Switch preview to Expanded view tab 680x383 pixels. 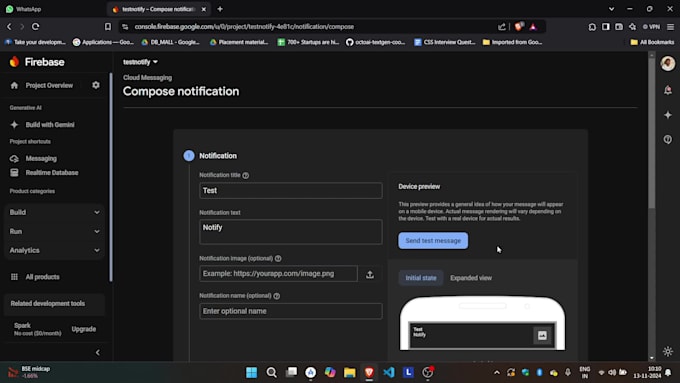point(471,278)
